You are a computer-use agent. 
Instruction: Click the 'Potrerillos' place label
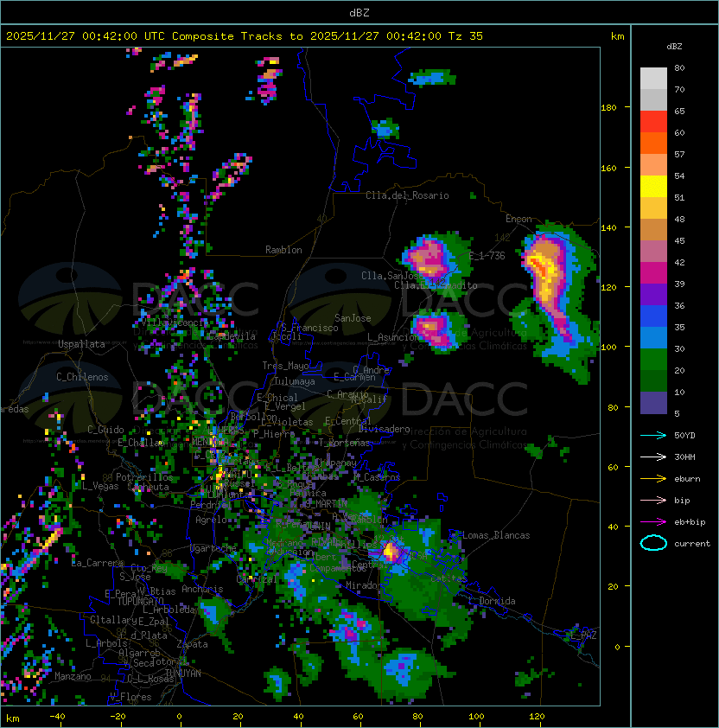(144, 477)
